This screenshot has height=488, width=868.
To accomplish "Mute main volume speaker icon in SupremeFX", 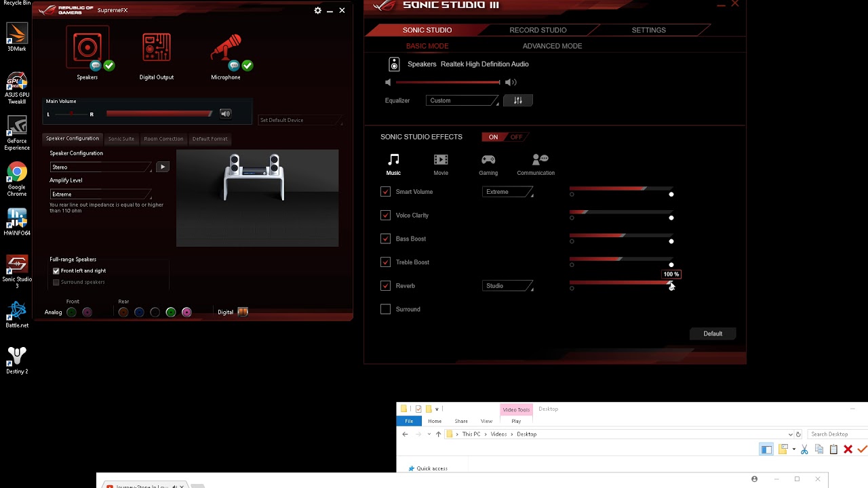I will (x=225, y=114).
